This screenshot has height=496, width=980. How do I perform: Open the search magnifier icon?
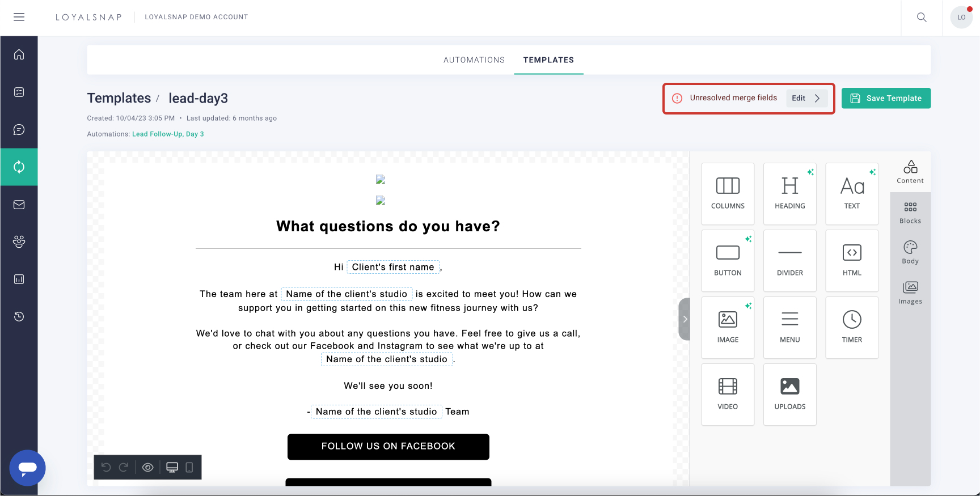coord(922,18)
